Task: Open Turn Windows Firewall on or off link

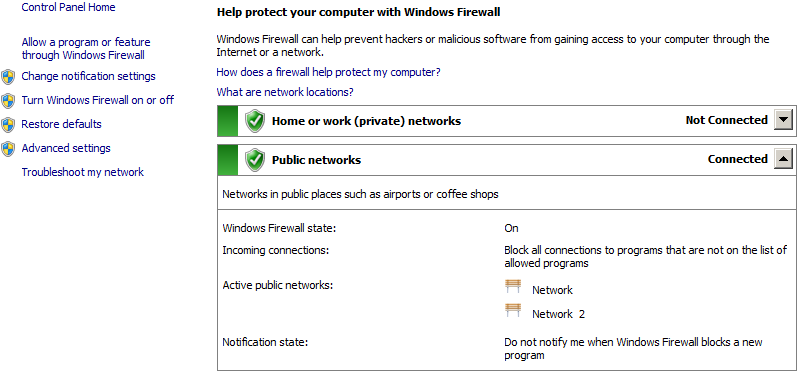Action: [x=98, y=100]
